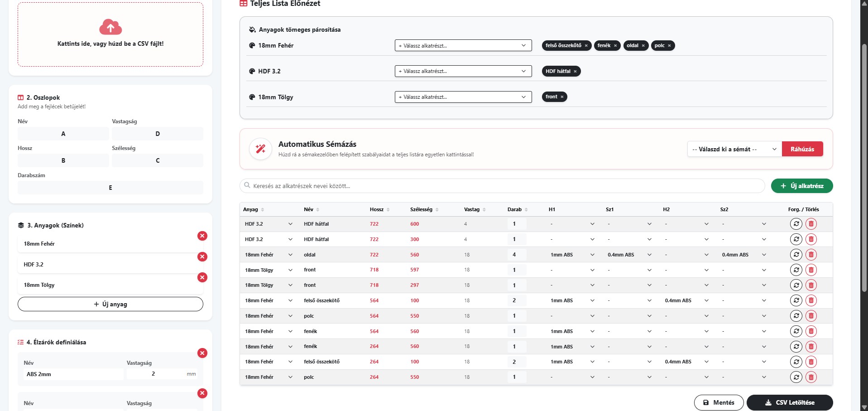Rotate the HDF hátfal 722x600 row
The height and width of the screenshot is (411, 868).
[x=796, y=224]
